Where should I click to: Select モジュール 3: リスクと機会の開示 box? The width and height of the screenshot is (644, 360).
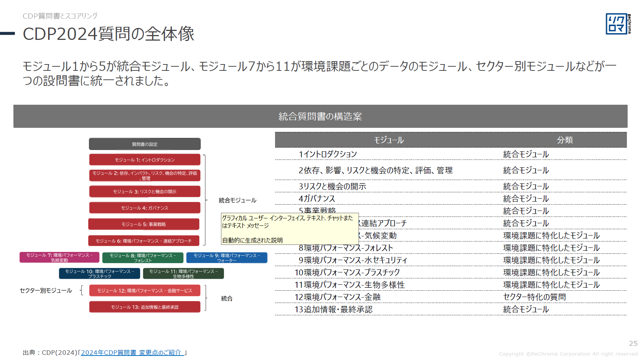[145, 192]
